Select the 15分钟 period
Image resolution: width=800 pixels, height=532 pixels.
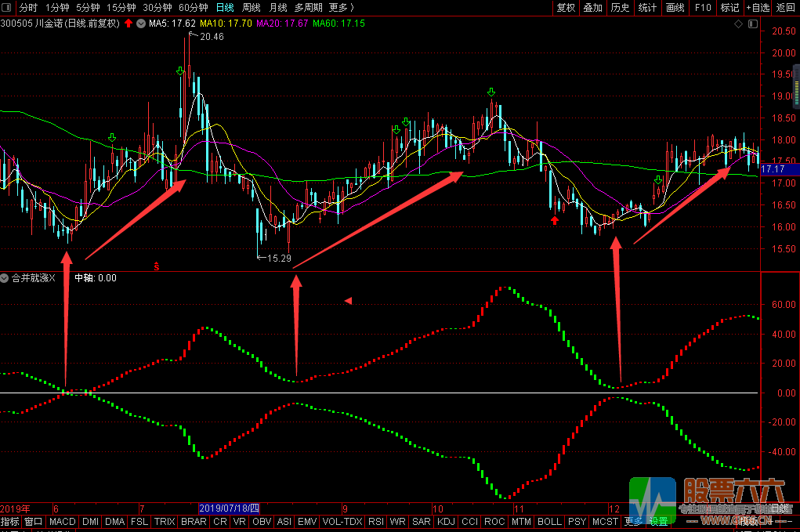[x=121, y=8]
